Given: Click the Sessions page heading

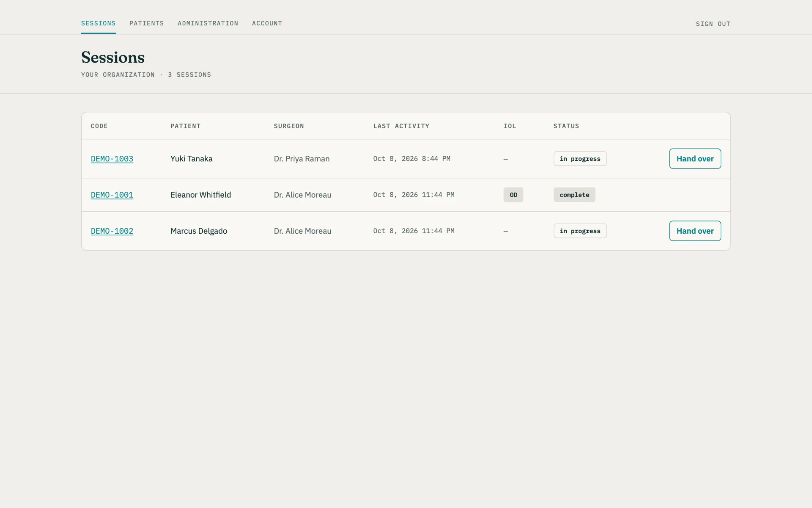Looking at the screenshot, I should point(113,58).
